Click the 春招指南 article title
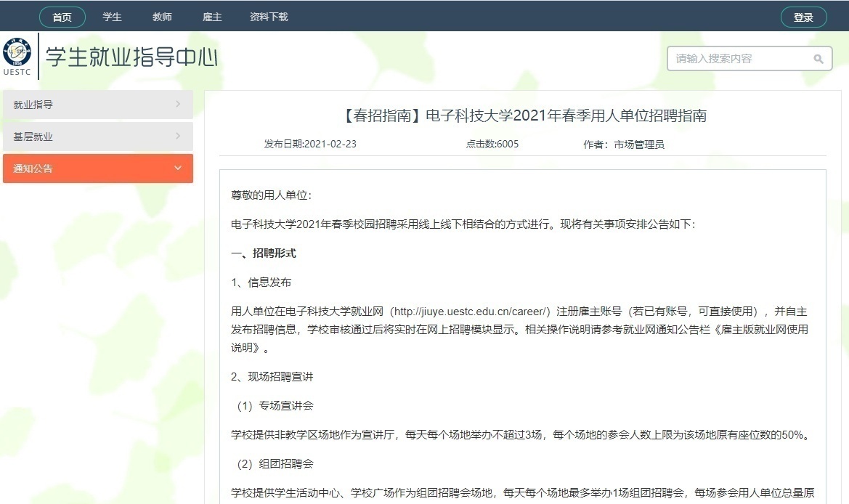The width and height of the screenshot is (849, 504). click(x=521, y=115)
